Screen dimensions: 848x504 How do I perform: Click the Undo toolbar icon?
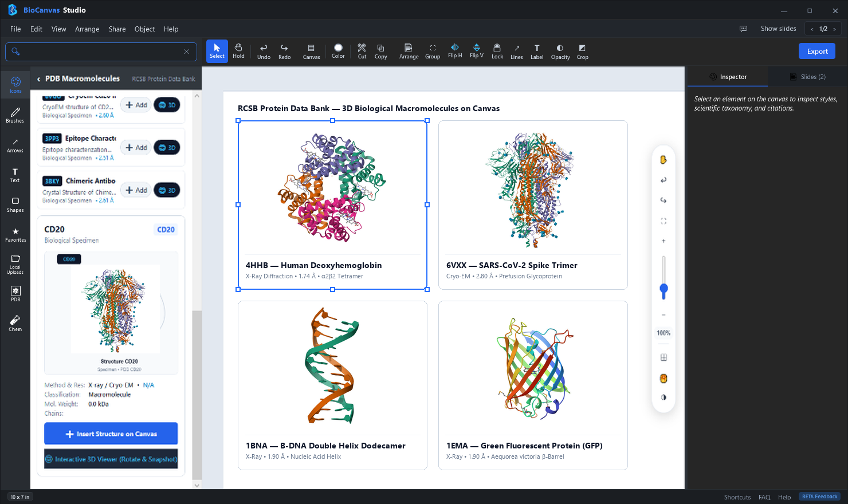pyautogui.click(x=264, y=51)
